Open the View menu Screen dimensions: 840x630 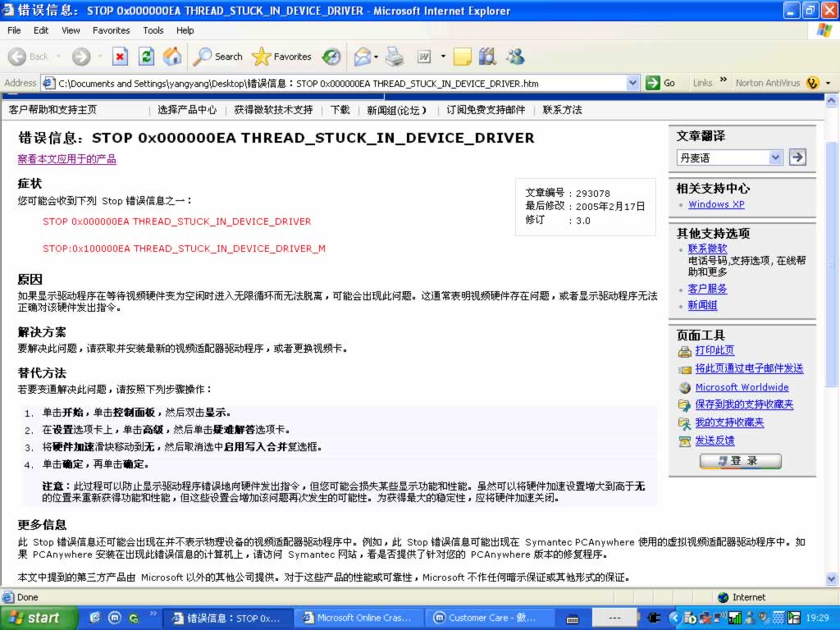(x=71, y=30)
